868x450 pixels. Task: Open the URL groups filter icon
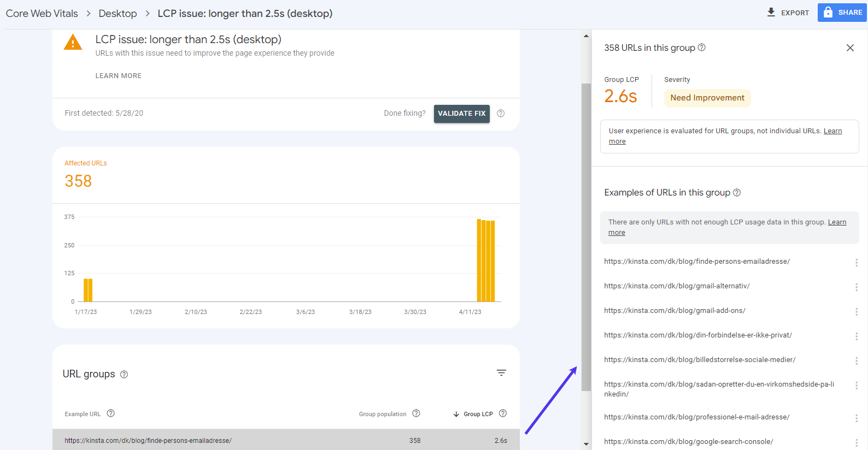[501, 373]
